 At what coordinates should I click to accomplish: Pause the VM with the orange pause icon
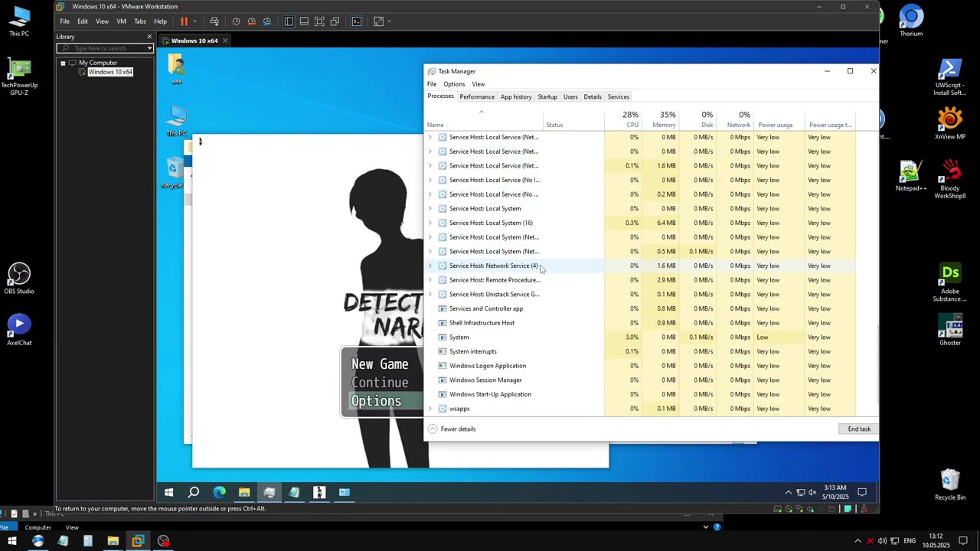coord(184,21)
